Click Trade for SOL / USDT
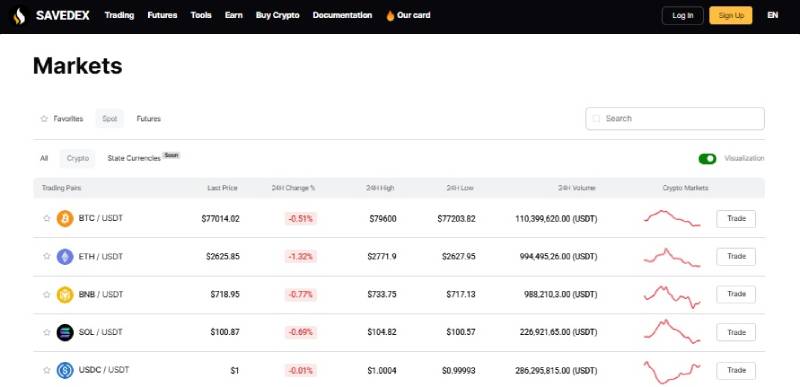This screenshot has height=387, width=800. click(736, 332)
